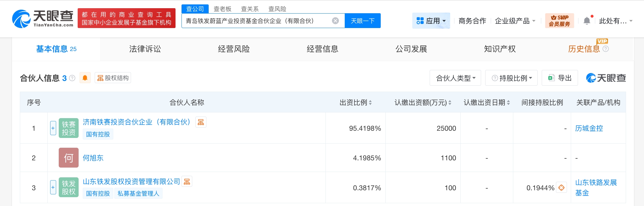This screenshot has height=206, width=644.
Task: Expand the 济南铁赛投资 partner row
Action: click(53, 128)
